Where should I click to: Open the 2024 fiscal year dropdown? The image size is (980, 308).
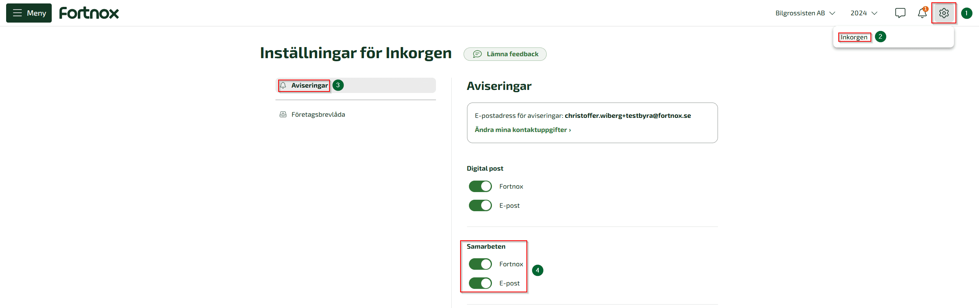click(x=864, y=13)
